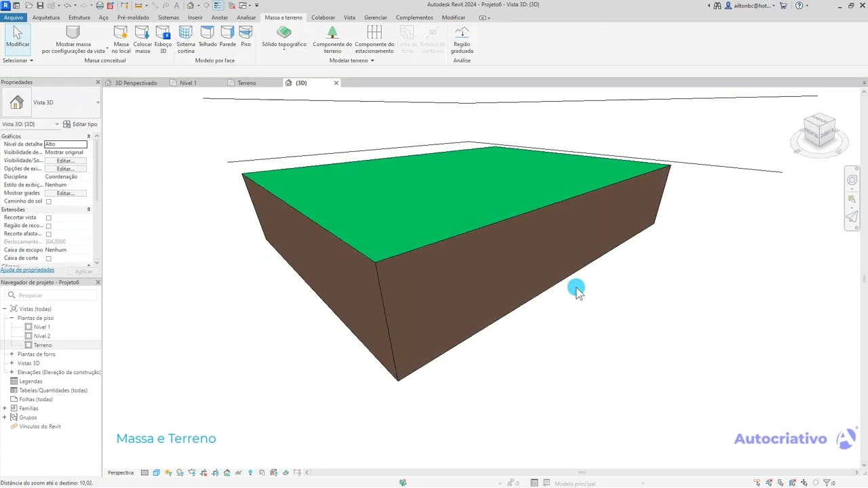Select Componente do terreno tool
868x488 pixels.
point(332,39)
